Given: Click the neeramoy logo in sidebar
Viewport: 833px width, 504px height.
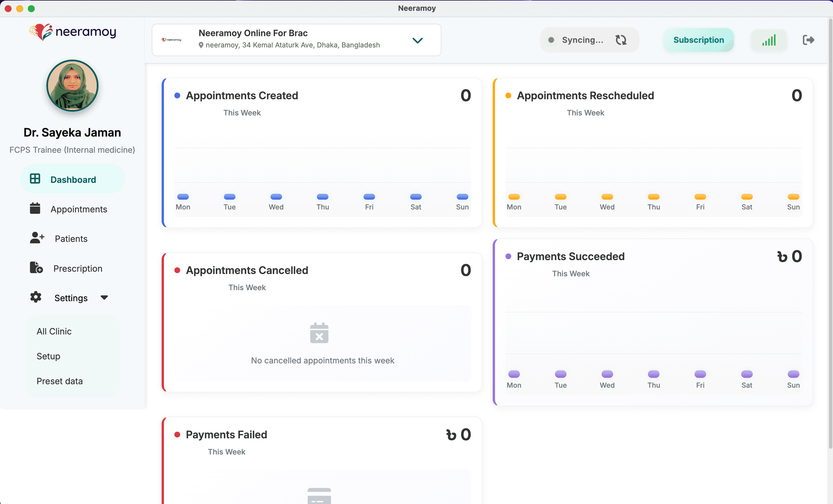Looking at the screenshot, I should (x=73, y=32).
